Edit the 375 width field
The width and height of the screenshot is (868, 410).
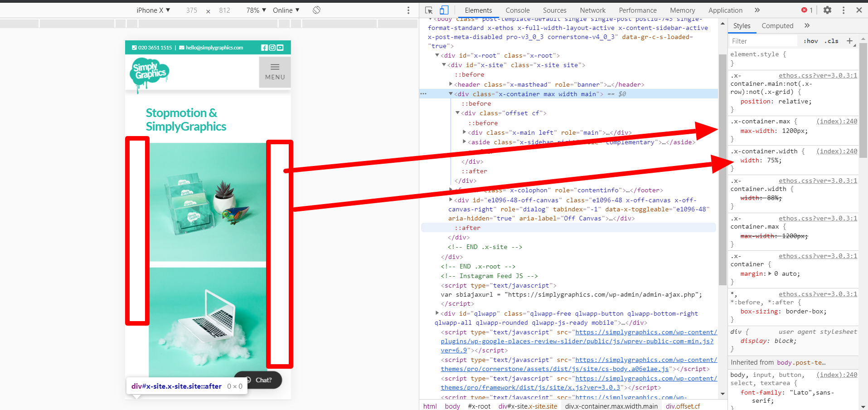191,10
